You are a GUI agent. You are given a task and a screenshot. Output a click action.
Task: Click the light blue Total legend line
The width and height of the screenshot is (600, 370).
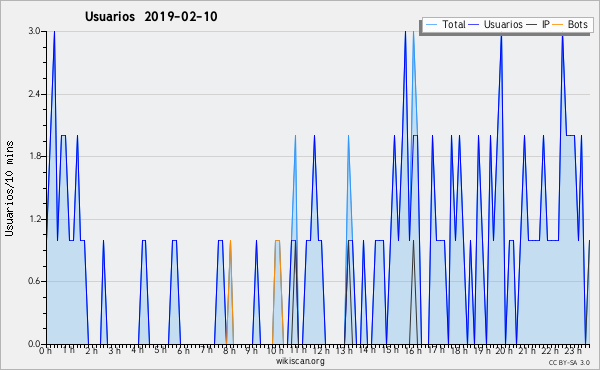pos(431,24)
